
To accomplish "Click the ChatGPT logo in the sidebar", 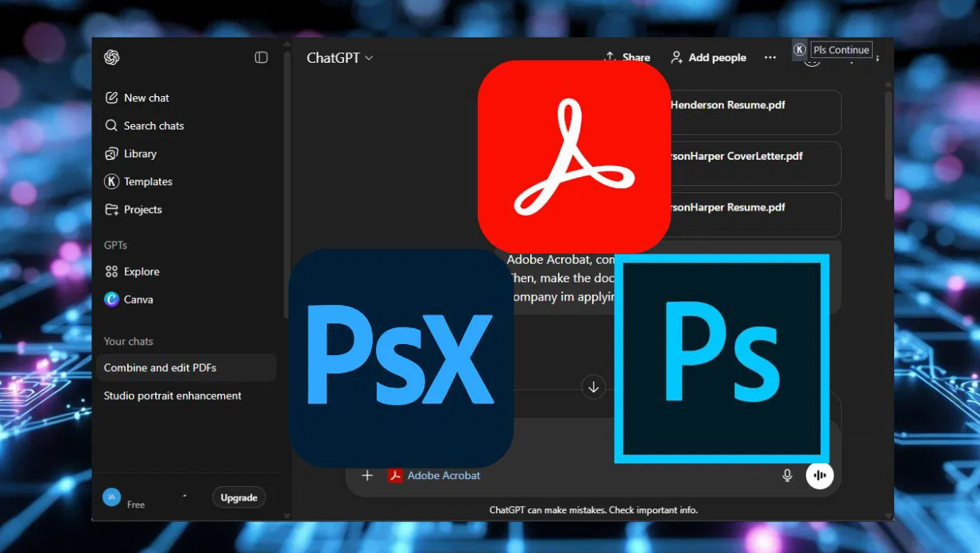I will (x=111, y=57).
